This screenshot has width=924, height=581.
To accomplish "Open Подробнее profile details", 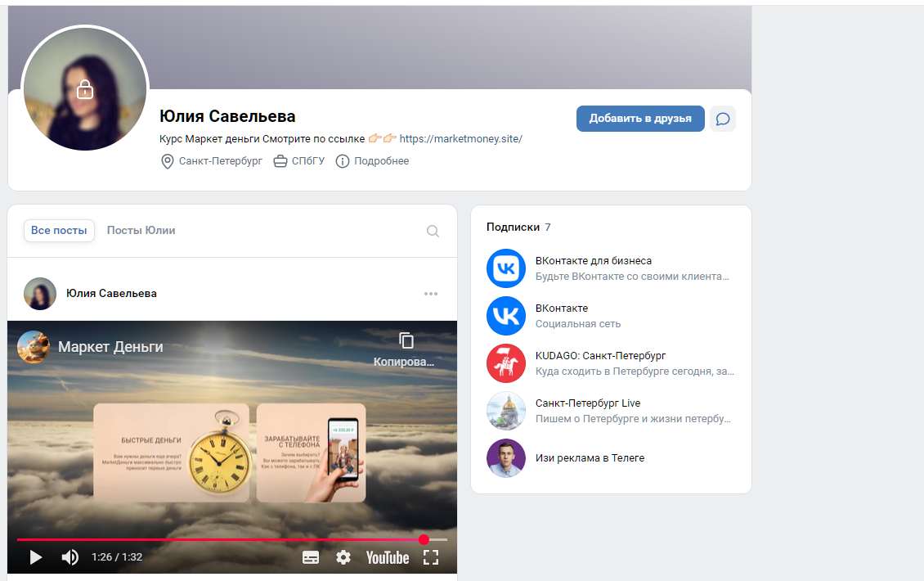I will [381, 161].
